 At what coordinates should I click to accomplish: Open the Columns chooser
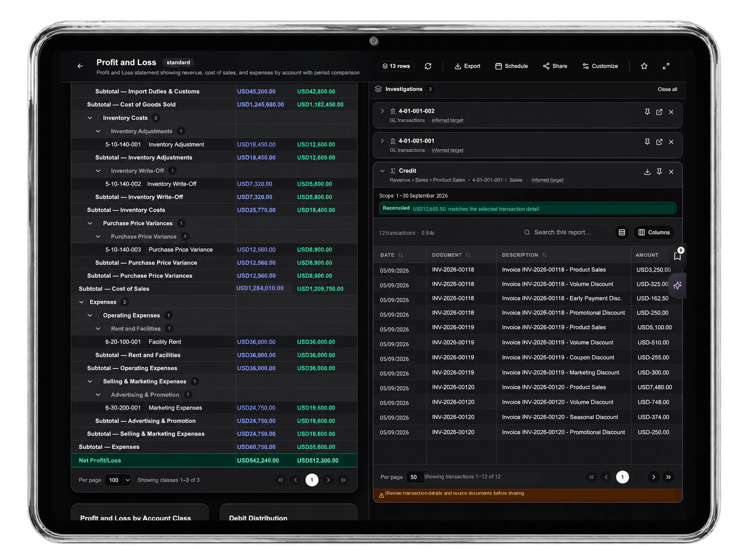(654, 232)
